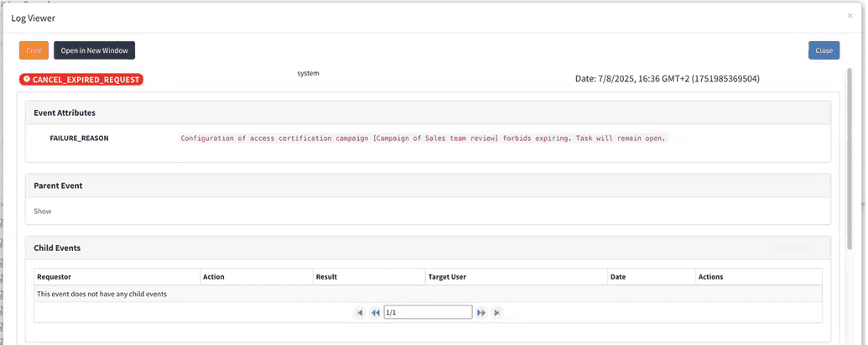The image size is (868, 345).
Task: Click the CANCEL_EXPIRED_REQUEST error badge
Action: coord(81,80)
